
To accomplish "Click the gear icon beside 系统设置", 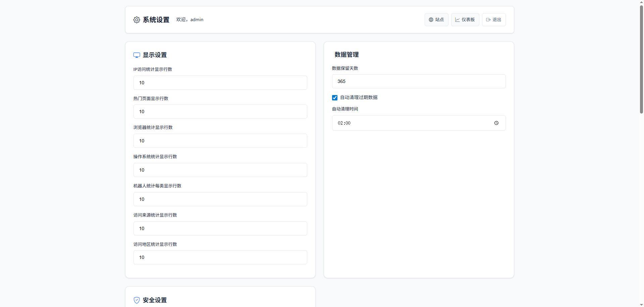I will tap(137, 20).
